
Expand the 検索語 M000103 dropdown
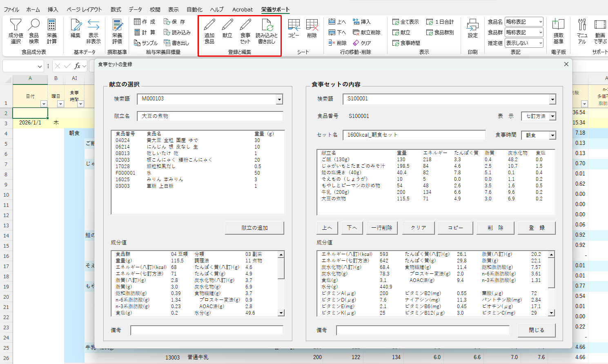279,99
